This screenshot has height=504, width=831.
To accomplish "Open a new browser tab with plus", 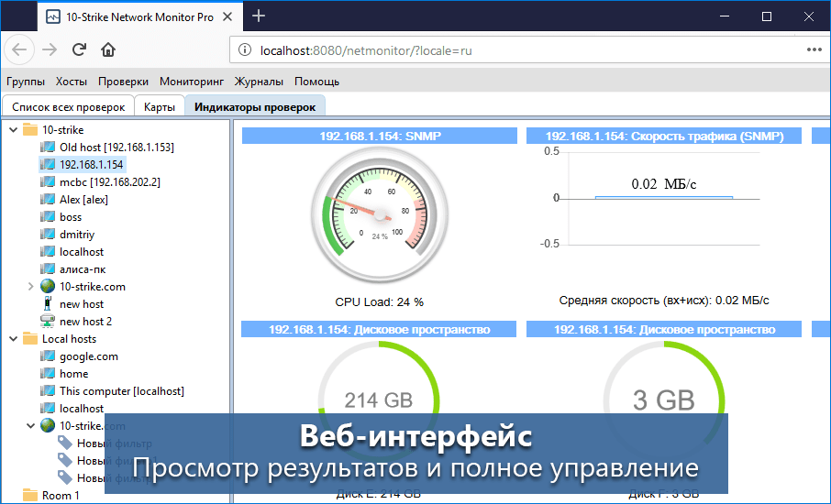I will [x=259, y=16].
